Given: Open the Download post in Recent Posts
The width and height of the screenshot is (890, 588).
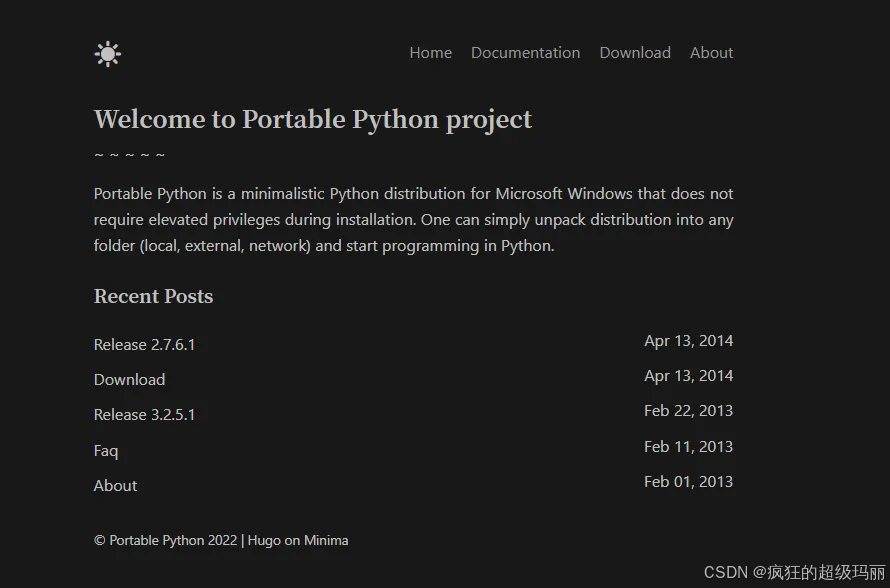Looking at the screenshot, I should 129,380.
